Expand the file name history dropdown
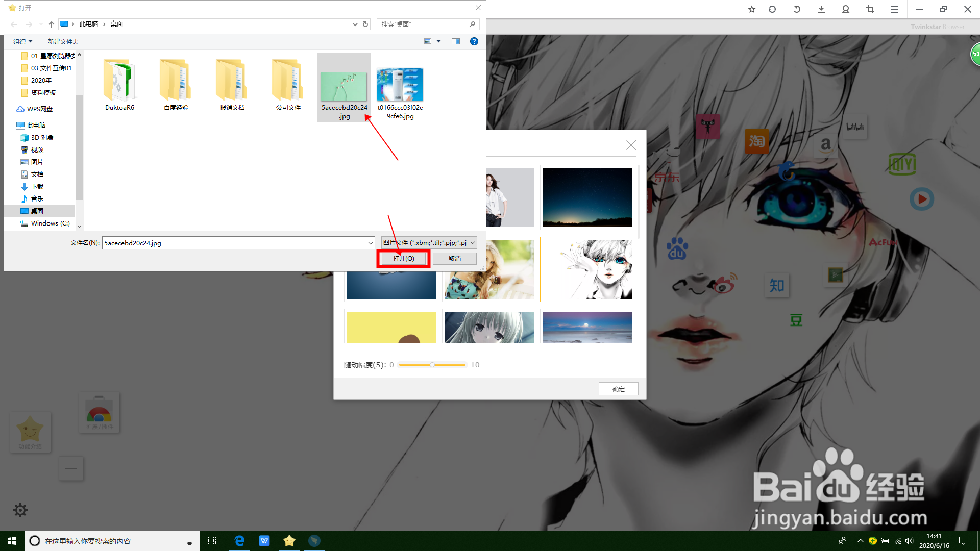 point(371,243)
